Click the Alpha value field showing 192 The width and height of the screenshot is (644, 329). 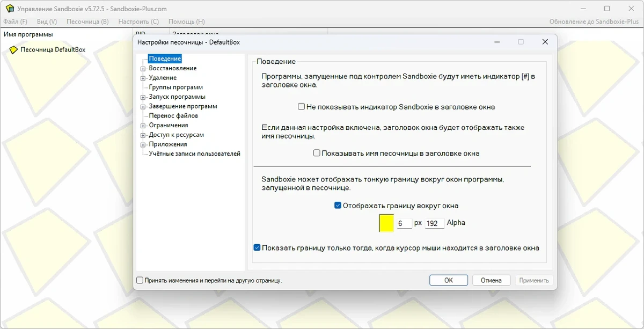point(434,223)
